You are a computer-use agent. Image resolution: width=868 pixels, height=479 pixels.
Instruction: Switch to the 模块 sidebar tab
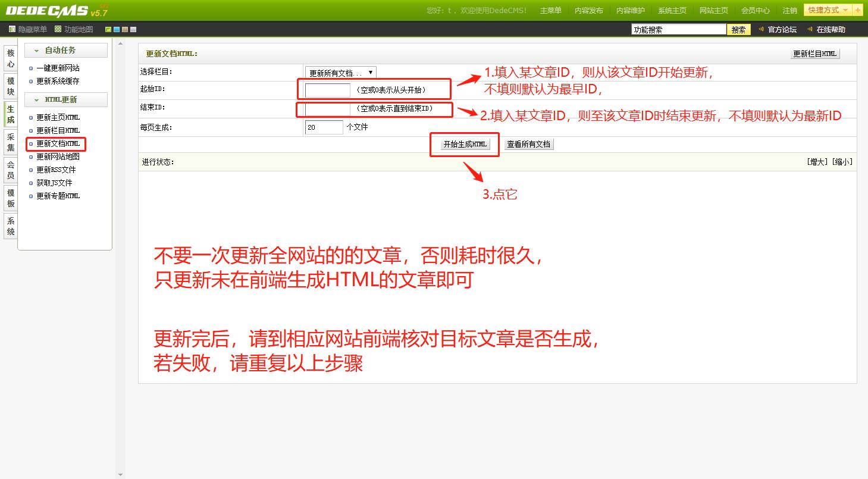click(x=11, y=86)
